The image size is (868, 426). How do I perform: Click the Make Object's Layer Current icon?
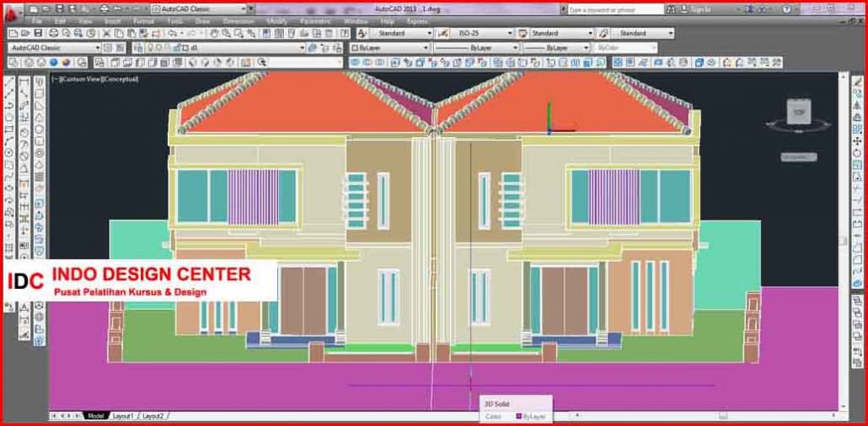click(314, 48)
